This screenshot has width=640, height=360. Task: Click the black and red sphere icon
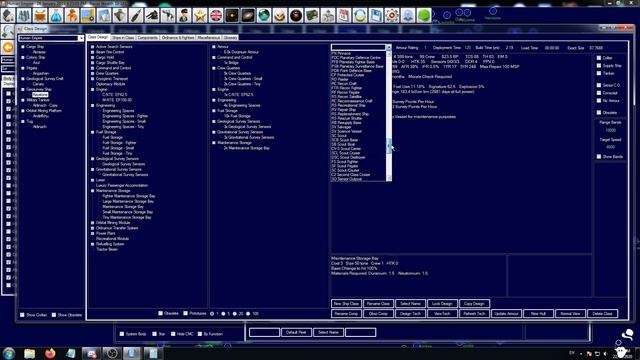tap(296, 16)
